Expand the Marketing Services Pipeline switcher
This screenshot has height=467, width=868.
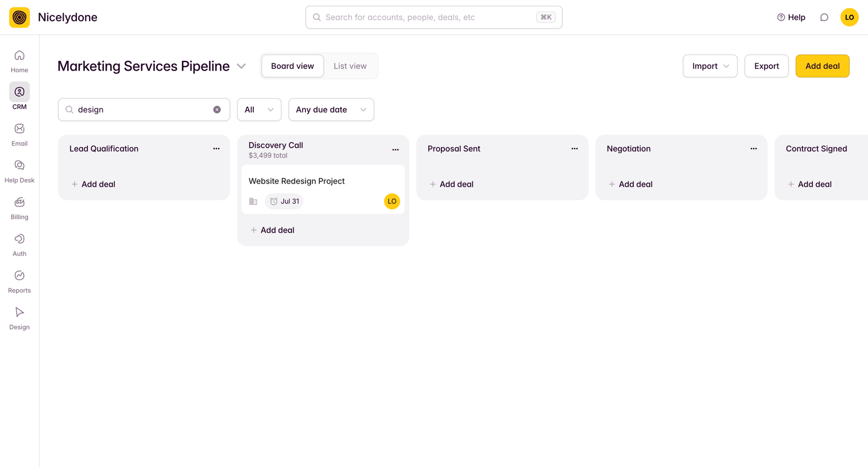[x=242, y=66]
